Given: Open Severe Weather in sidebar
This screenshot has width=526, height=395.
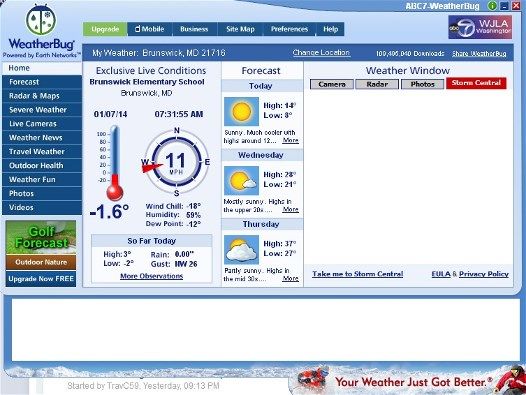Looking at the screenshot, I should point(42,110).
